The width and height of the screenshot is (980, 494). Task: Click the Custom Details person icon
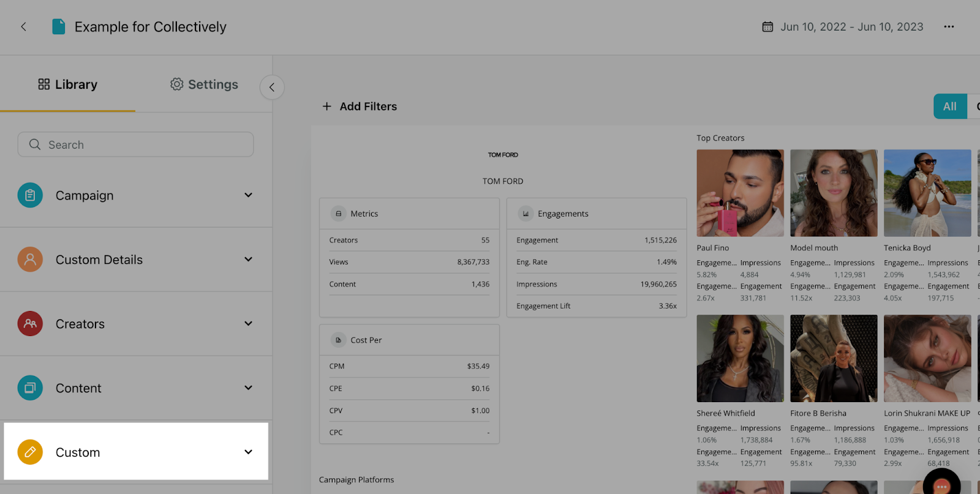[30, 260]
